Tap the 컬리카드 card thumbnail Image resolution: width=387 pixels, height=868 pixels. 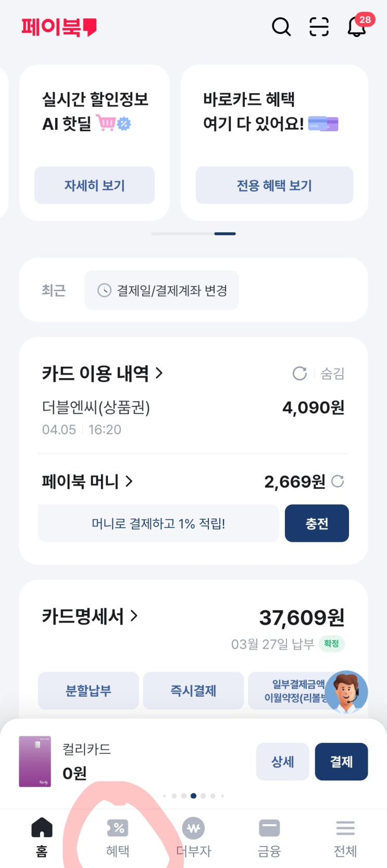click(x=35, y=761)
